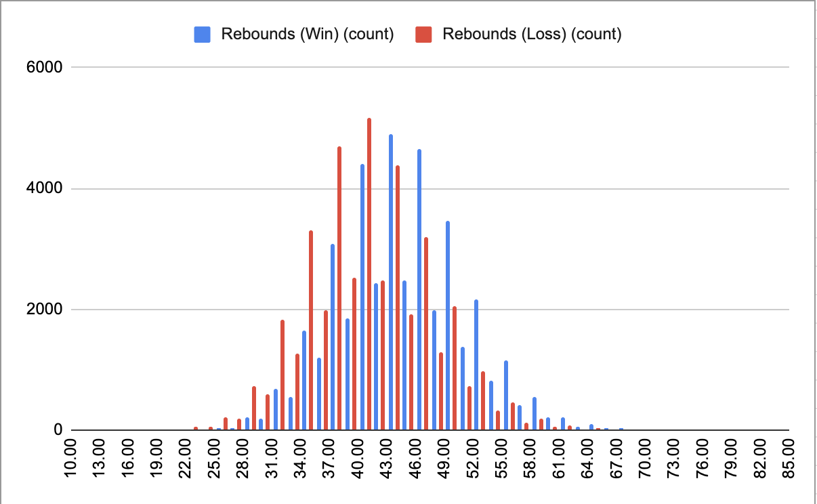The image size is (817, 504).
Task: Select the blue bar above the 37.00 label
Action: (333, 337)
